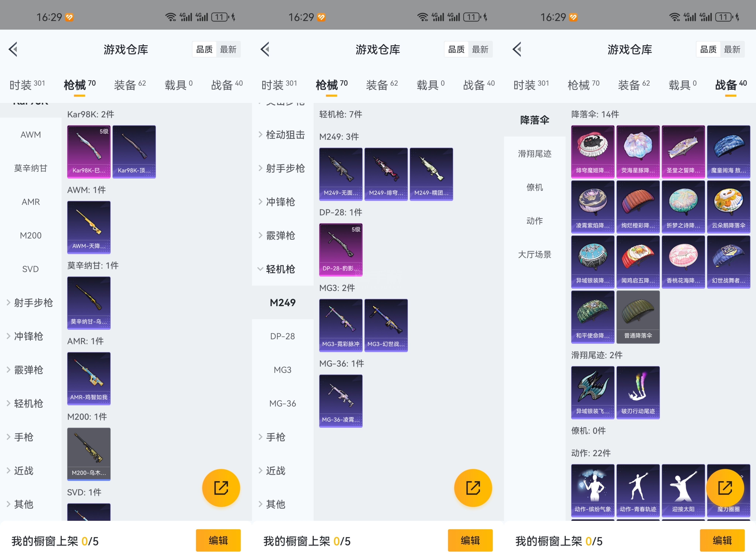Open the MG3-幻世战 skin
This screenshot has height=560, width=756.
(386, 325)
